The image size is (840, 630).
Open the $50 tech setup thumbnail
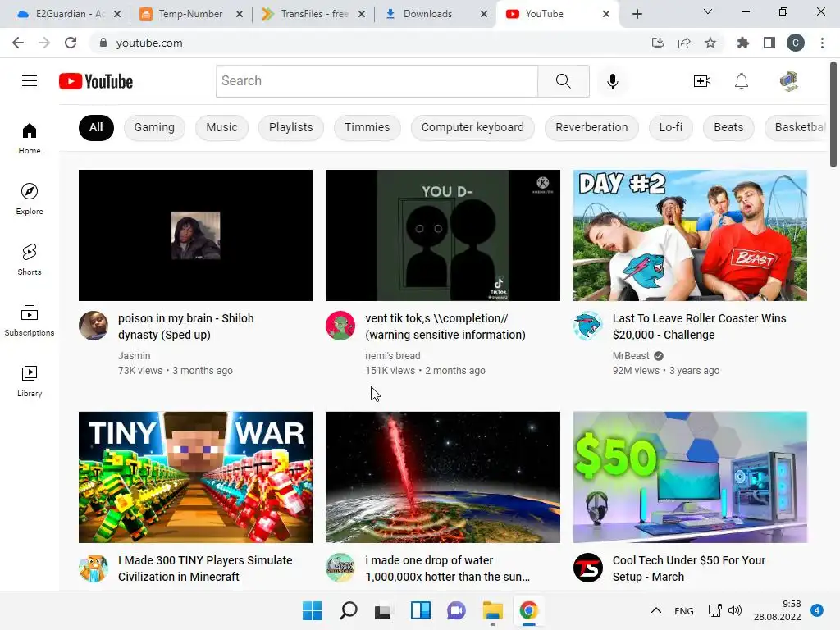pyautogui.click(x=690, y=477)
